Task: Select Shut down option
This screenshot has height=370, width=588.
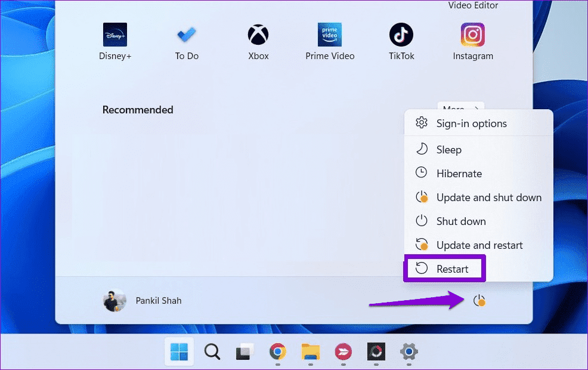Action: click(x=478, y=221)
